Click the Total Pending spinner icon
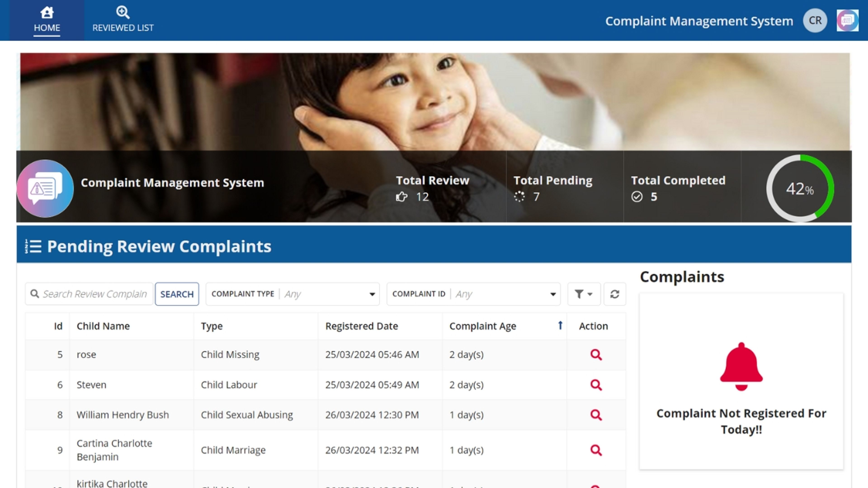Image resolution: width=868 pixels, height=488 pixels. [519, 197]
